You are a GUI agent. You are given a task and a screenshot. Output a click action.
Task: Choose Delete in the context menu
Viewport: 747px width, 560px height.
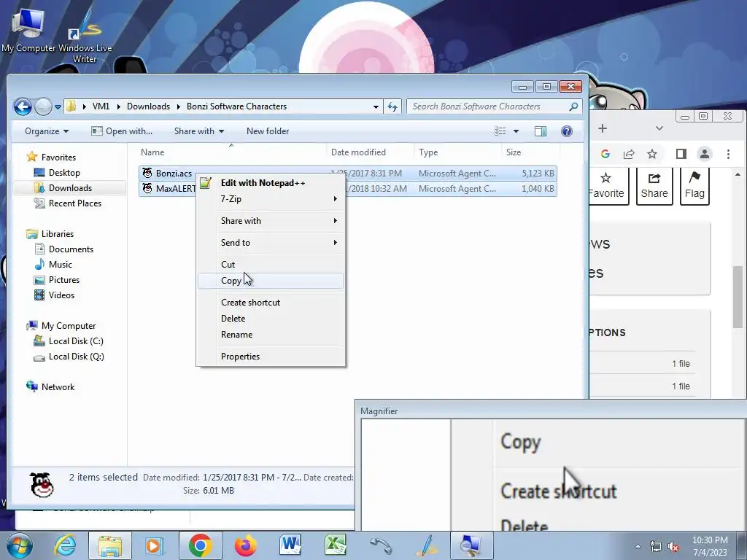tap(271, 319)
